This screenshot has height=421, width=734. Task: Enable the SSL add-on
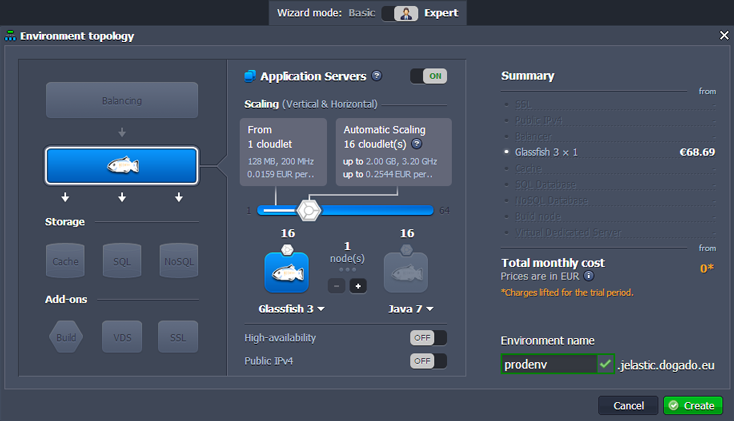[x=178, y=337]
